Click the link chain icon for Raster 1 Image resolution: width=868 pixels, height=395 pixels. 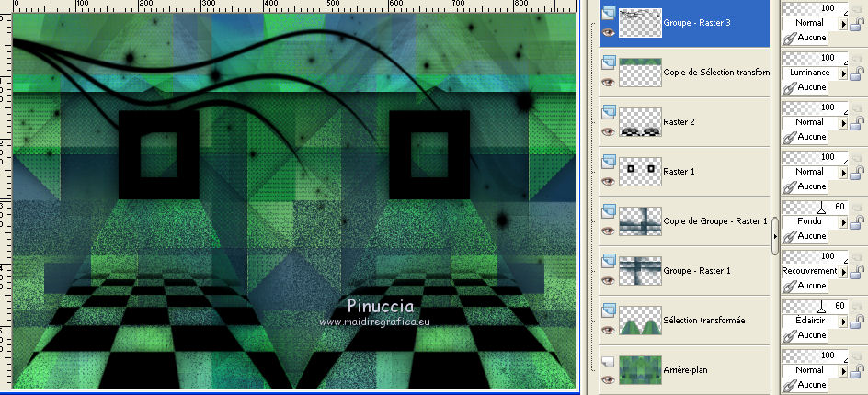(790, 186)
